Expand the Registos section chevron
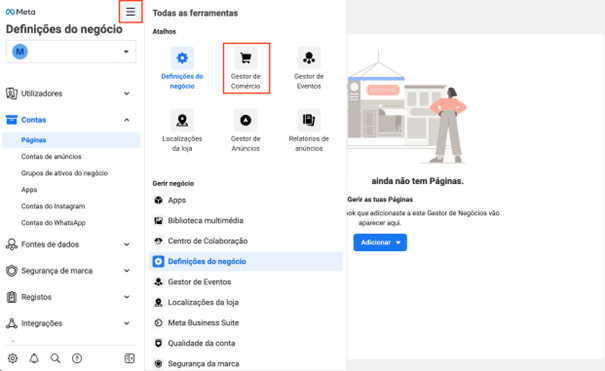The width and height of the screenshot is (605, 371). 127,297
